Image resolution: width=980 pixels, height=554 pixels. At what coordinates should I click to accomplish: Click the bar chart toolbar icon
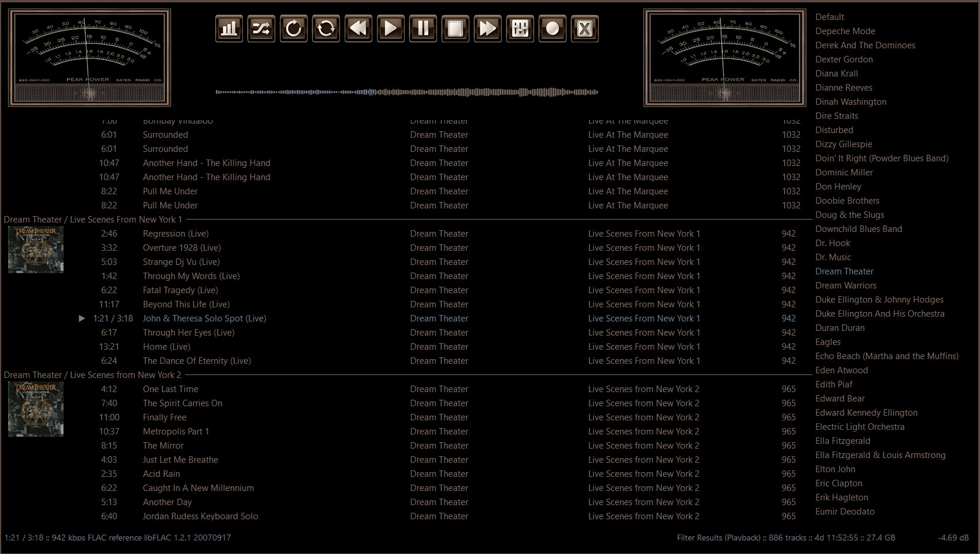click(229, 28)
